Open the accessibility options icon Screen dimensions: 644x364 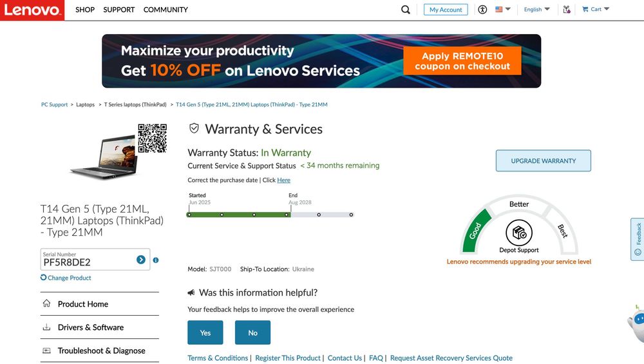click(482, 10)
